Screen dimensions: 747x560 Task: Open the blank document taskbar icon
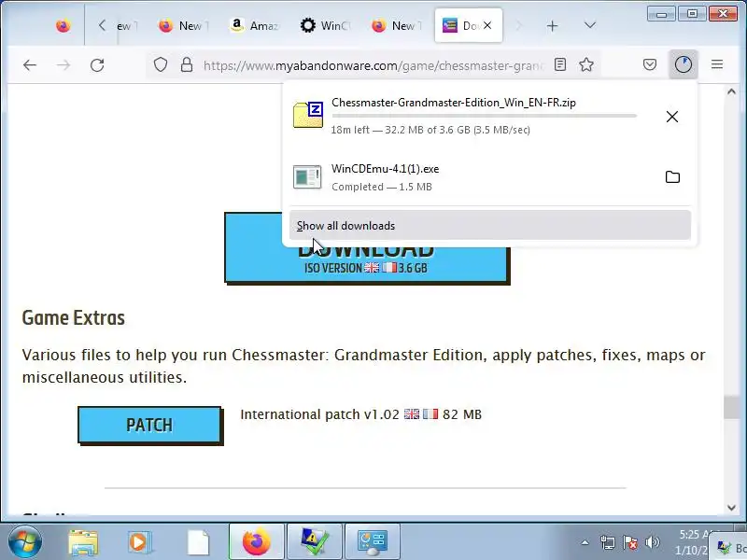click(198, 542)
